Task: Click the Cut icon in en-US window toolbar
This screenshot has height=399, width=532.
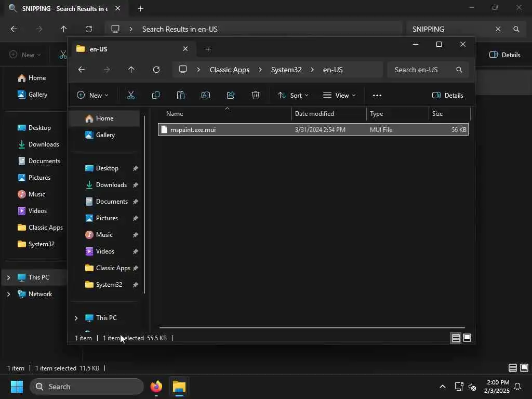Action: (x=130, y=96)
